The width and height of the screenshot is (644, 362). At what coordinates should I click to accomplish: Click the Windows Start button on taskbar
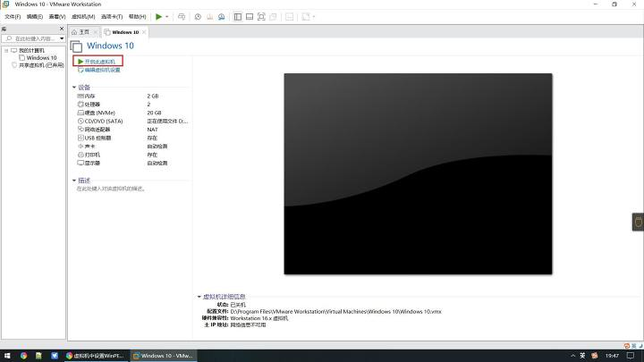click(x=7, y=356)
